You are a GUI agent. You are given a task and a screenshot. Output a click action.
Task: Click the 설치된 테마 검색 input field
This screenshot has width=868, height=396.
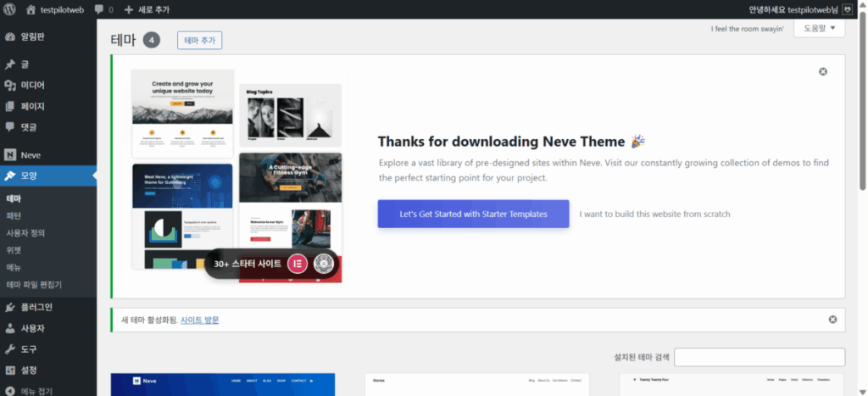pyautogui.click(x=759, y=357)
